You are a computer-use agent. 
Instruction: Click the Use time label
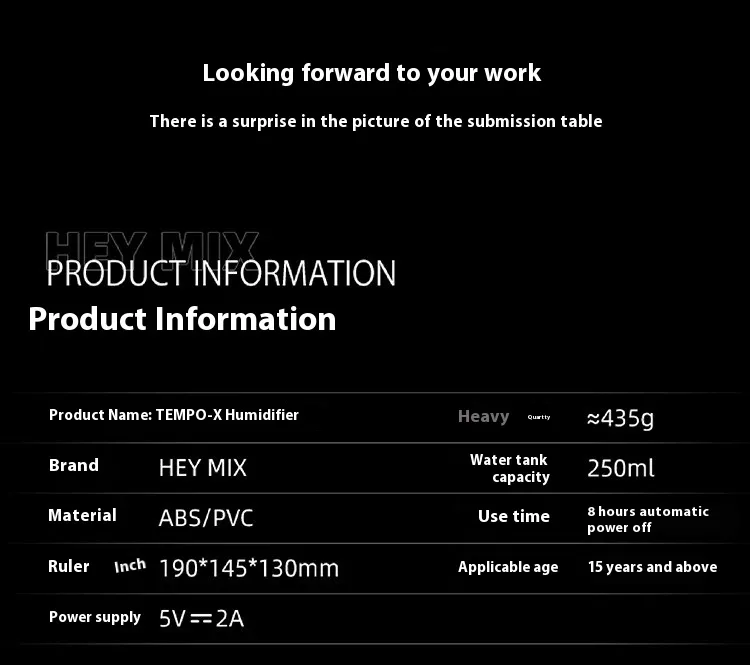(x=513, y=516)
